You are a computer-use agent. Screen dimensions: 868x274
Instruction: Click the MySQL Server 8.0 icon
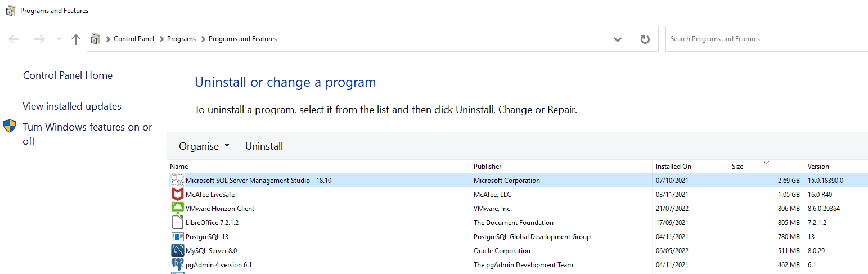(x=177, y=251)
